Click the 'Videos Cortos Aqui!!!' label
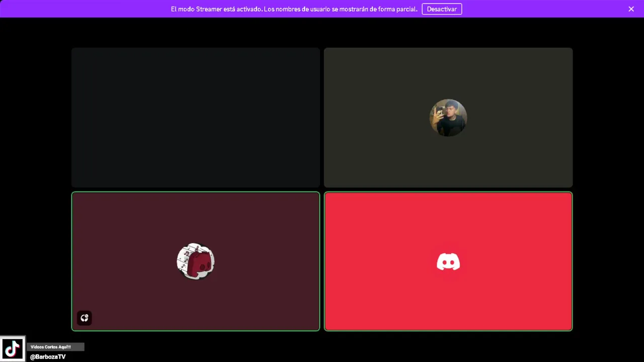 (x=51, y=347)
